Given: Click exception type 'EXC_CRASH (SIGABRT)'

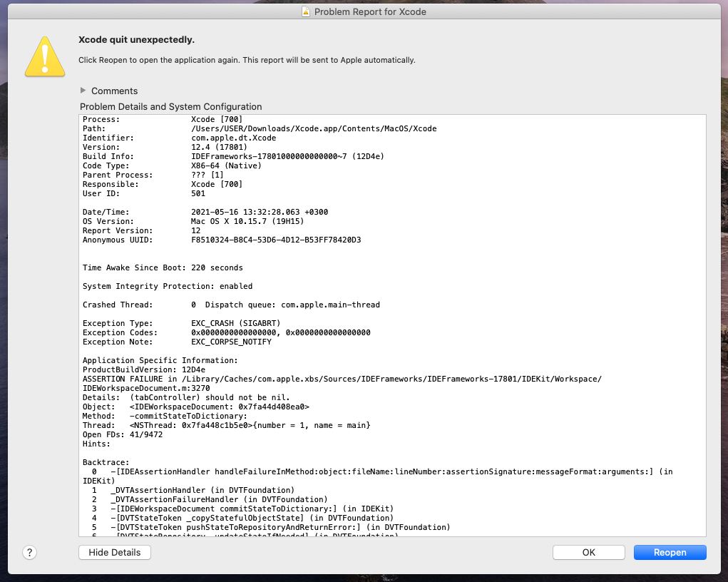Looking at the screenshot, I should tap(236, 324).
